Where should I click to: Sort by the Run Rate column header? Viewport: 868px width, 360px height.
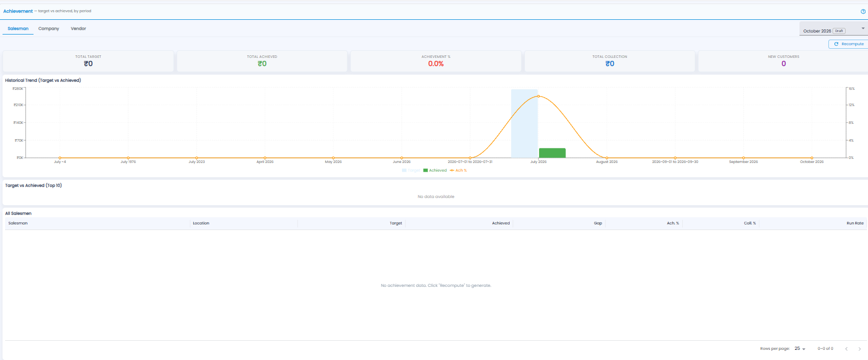(x=855, y=223)
